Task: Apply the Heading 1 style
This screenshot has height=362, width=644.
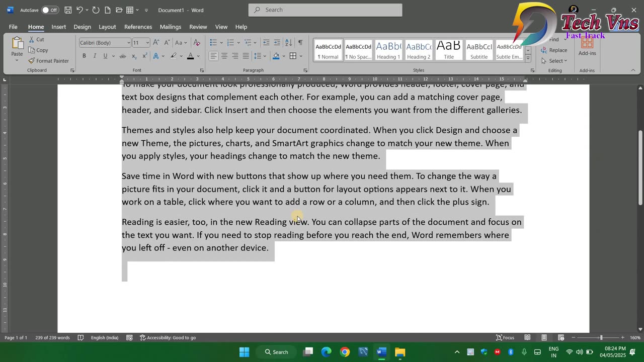Action: click(388, 50)
